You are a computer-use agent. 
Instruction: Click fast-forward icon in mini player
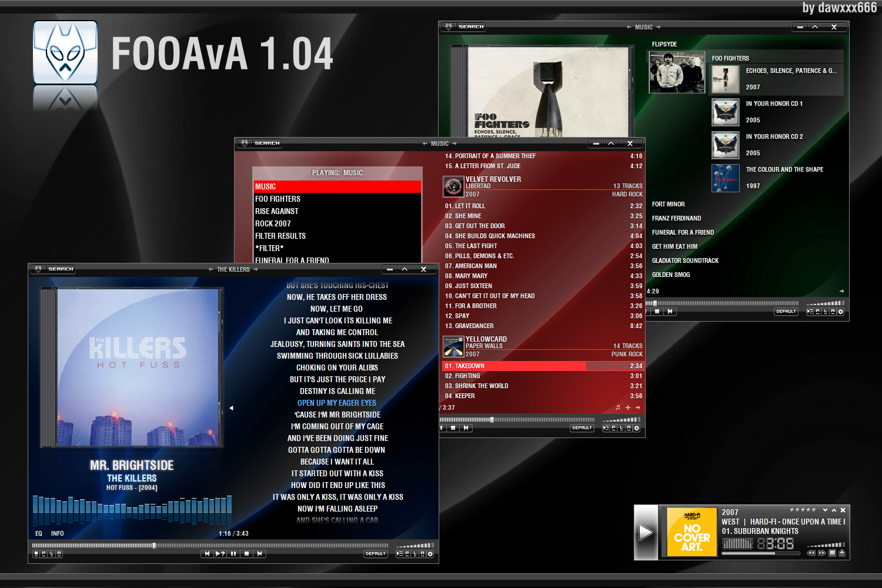point(821,553)
